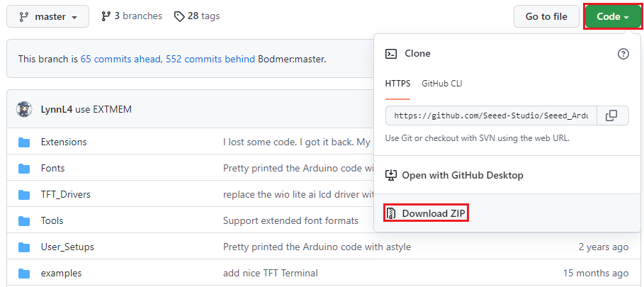Open the 'I lost some code' commit message
644x287 pixels.
(x=298, y=142)
